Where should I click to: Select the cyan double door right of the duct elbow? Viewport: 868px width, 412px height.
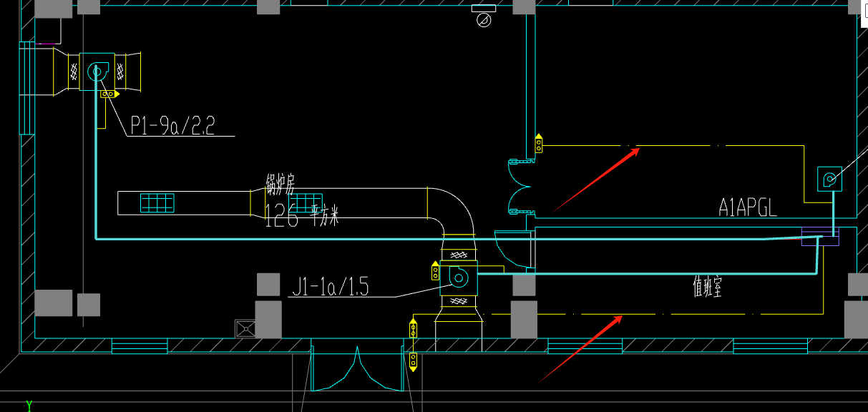tap(520, 187)
